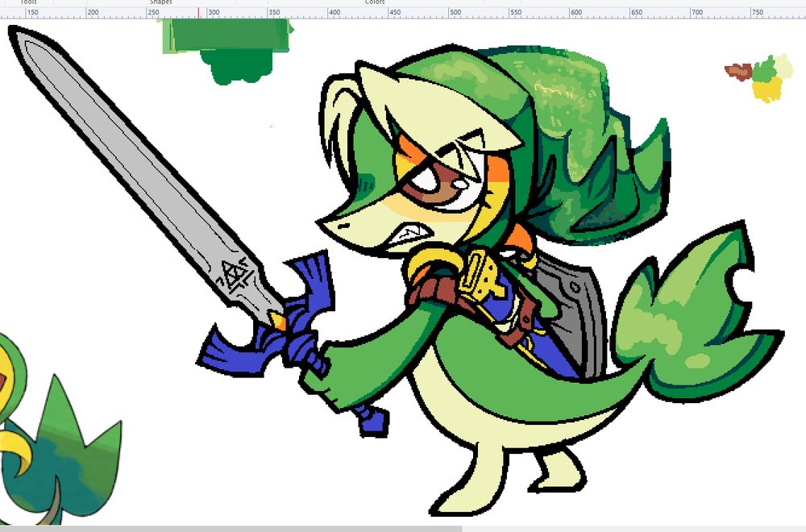The width and height of the screenshot is (806, 532).
Task: Click the Triforce emblem on the sword
Action: tap(236, 276)
